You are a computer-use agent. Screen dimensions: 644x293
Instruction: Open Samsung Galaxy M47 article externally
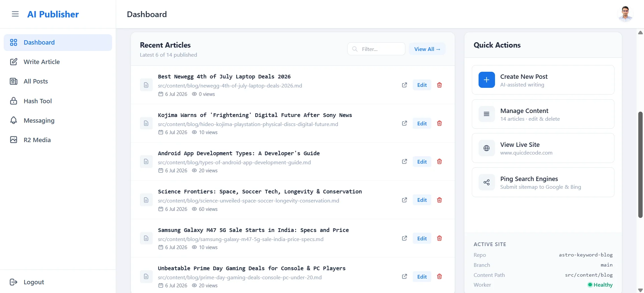coord(404,238)
